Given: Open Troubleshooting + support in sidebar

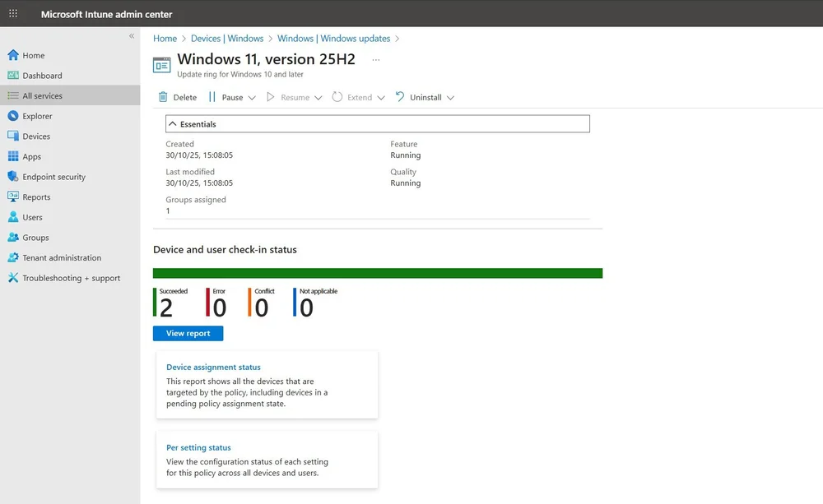Looking at the screenshot, I should click(x=70, y=278).
